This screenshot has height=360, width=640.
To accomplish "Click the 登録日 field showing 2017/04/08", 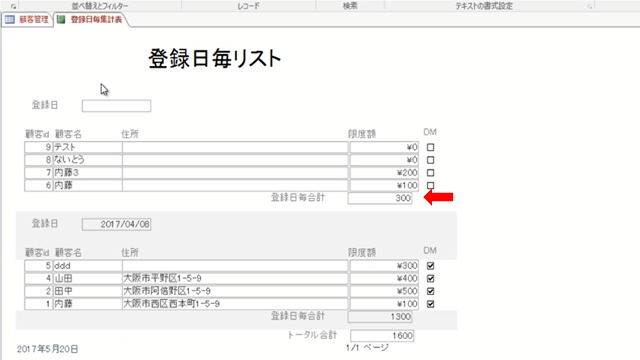I will (x=116, y=224).
